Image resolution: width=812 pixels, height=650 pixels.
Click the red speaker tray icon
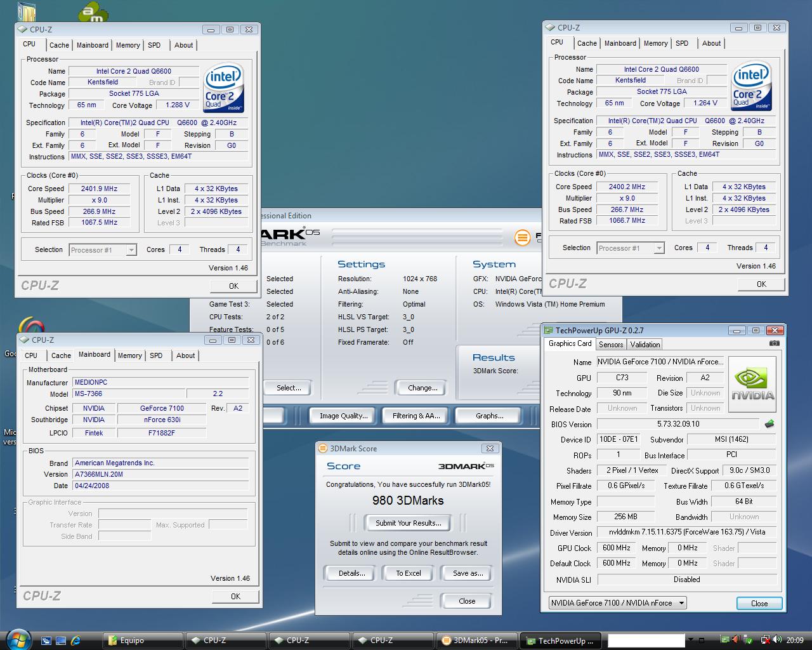[x=736, y=640]
